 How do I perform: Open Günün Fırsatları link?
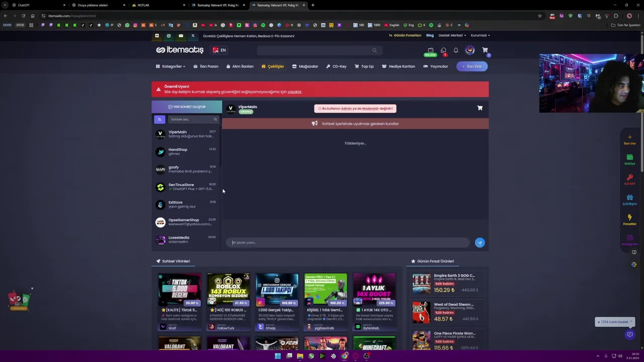click(x=405, y=35)
